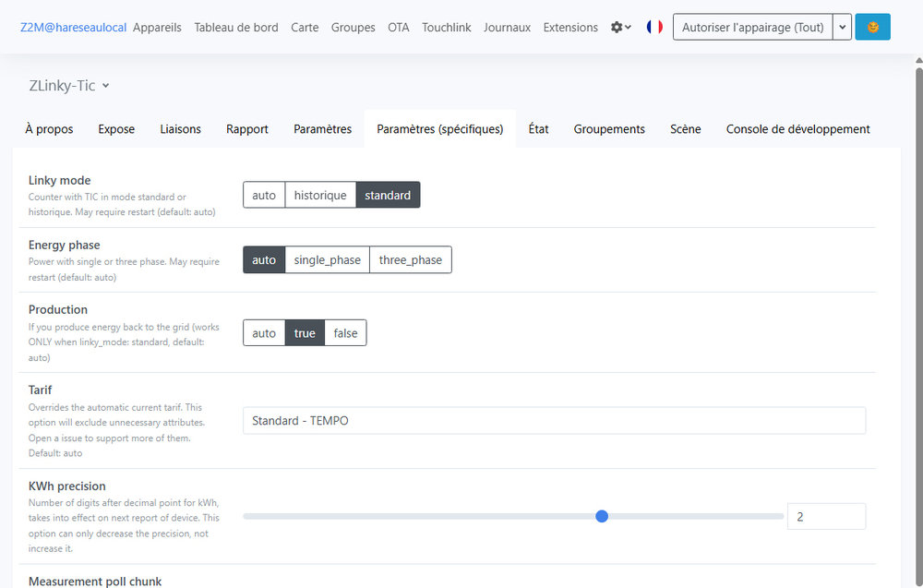This screenshot has height=588, width=923.
Task: View the Journaux logs
Action: 507,27
